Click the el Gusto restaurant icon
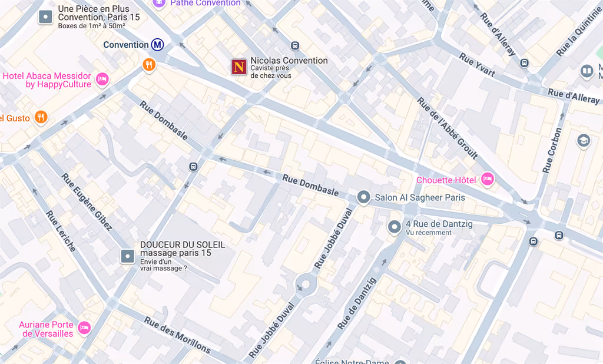The width and height of the screenshot is (603, 364). 41,117
